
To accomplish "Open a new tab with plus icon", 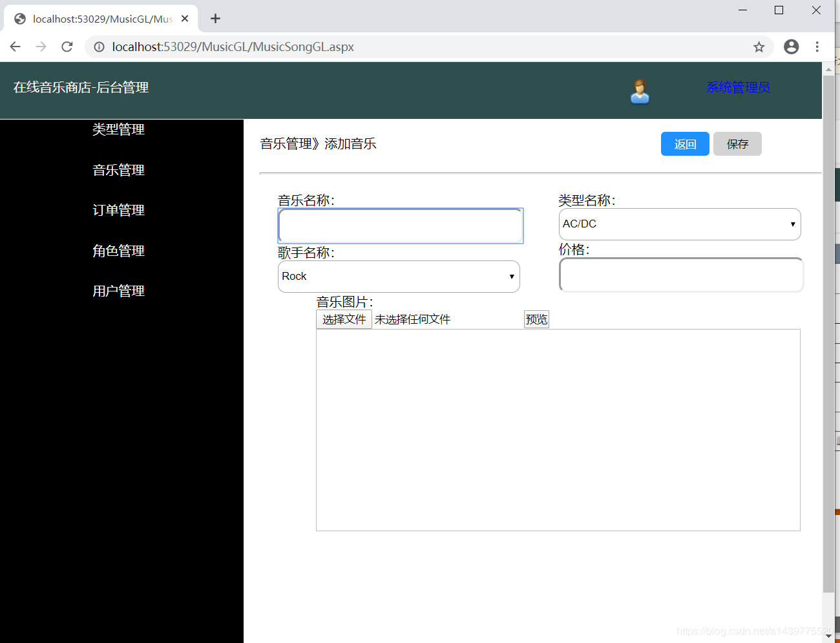I will click(216, 19).
